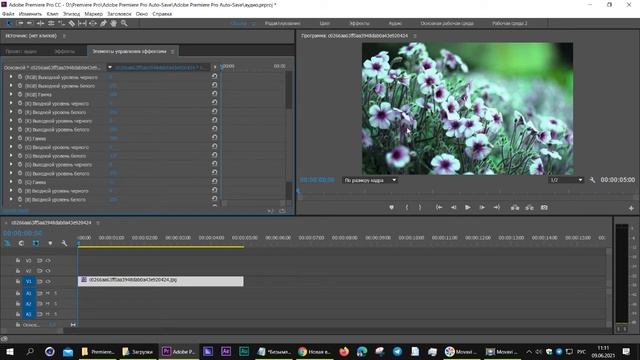Select the Razor tool

71,24
